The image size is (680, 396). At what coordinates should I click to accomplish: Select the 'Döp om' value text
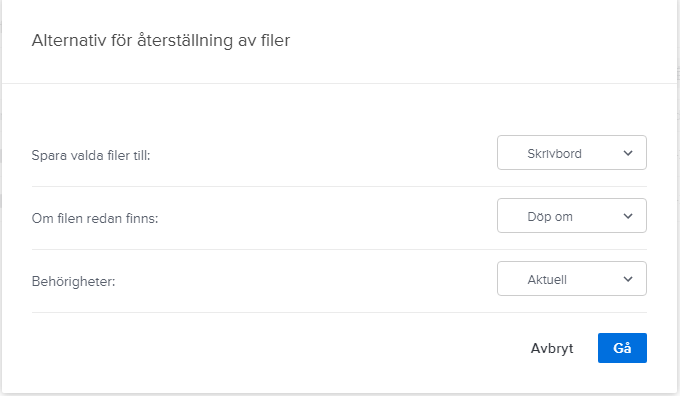[x=550, y=216]
